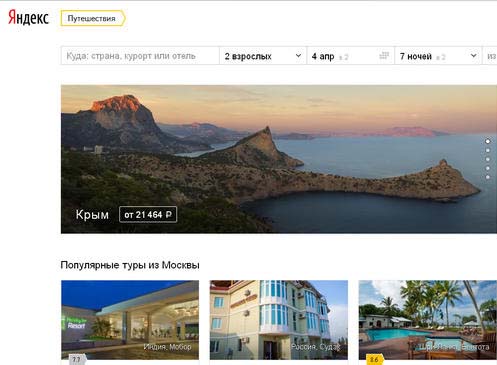497x365 pixels.
Task: Click the yellow 8.6 rating badge
Action: pyautogui.click(x=374, y=360)
